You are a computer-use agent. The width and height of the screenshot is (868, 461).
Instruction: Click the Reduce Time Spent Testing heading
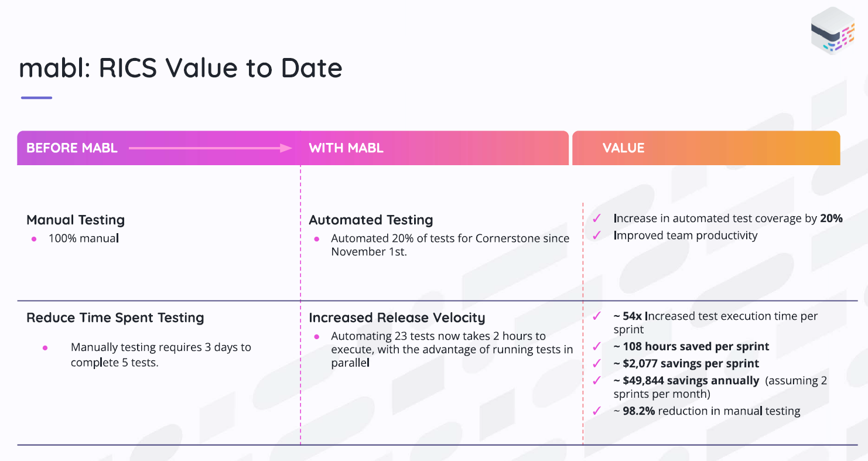[x=115, y=318]
